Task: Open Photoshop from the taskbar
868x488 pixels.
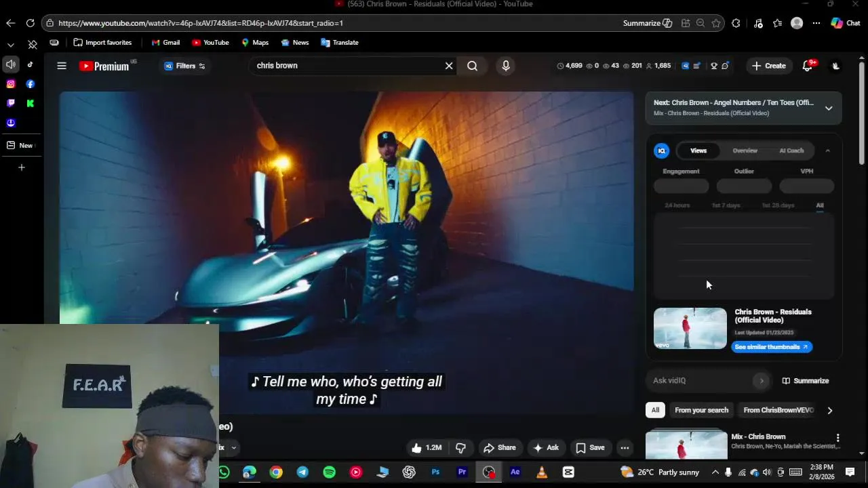Action: tap(435, 472)
